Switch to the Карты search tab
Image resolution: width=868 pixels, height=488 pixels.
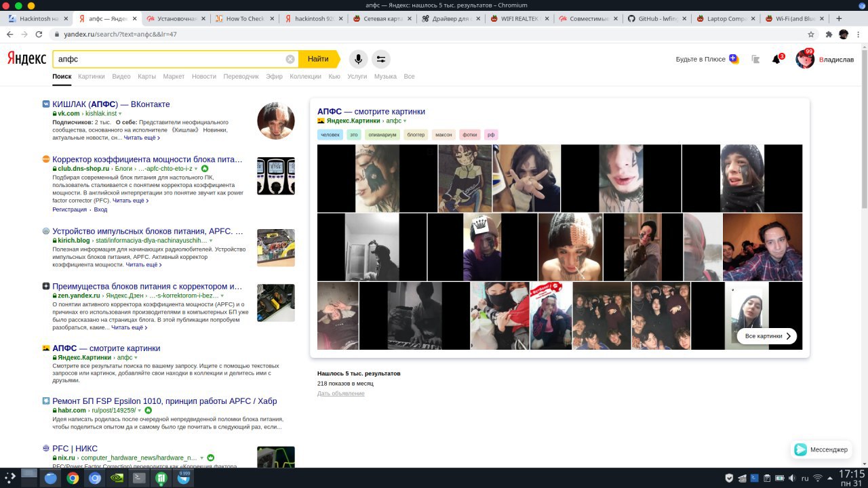146,77
